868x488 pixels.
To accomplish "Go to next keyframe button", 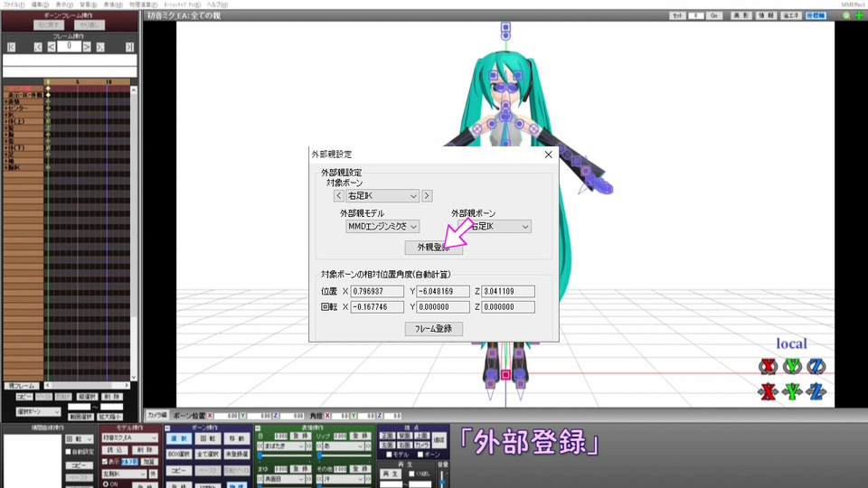I will 100,47.
